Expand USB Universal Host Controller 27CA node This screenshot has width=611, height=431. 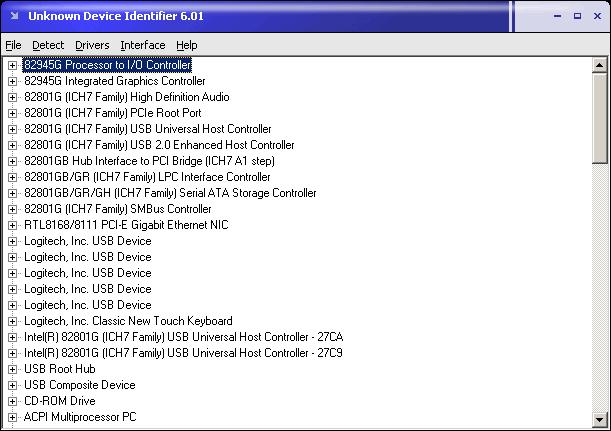click(12, 337)
